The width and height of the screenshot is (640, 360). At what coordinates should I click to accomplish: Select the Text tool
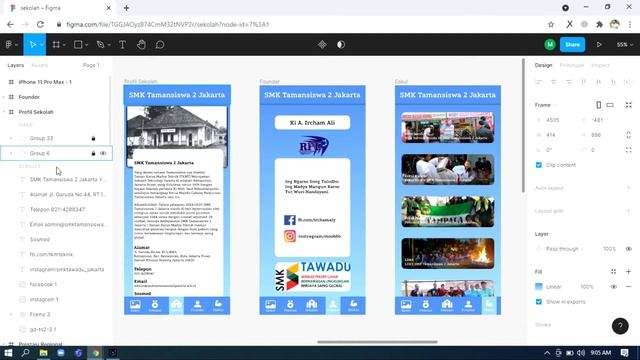122,44
